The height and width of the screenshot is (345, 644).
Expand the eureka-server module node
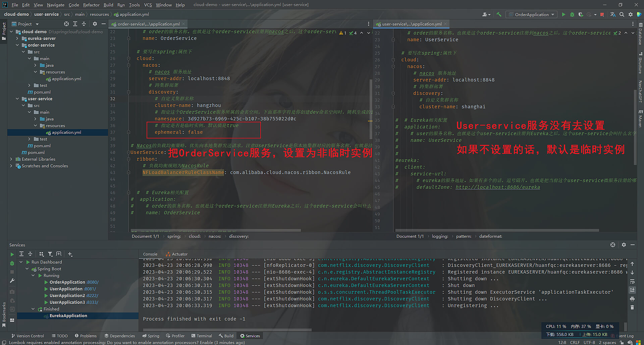pos(17,39)
